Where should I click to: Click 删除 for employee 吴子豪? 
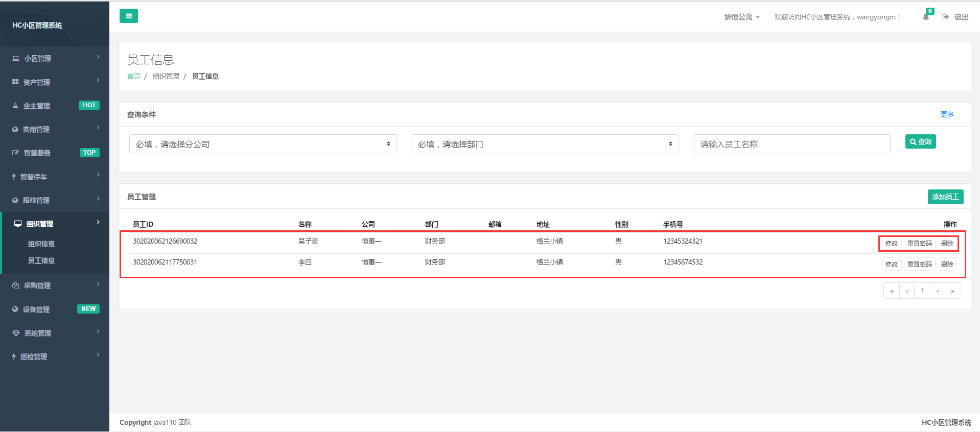(947, 244)
